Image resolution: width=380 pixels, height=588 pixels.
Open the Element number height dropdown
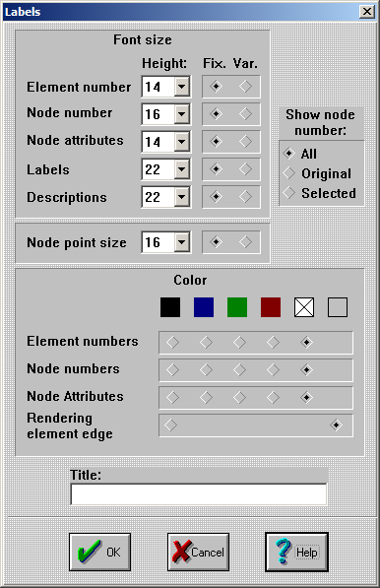click(x=181, y=87)
